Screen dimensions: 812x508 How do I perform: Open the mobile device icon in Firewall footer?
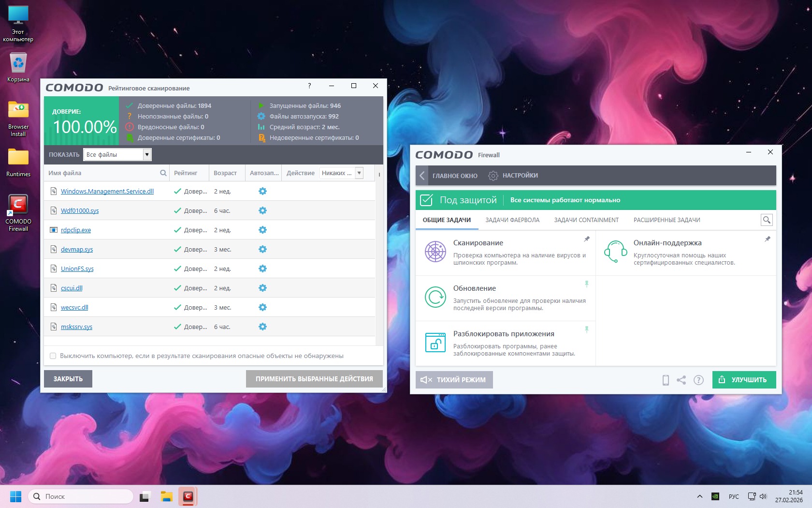[x=666, y=380]
